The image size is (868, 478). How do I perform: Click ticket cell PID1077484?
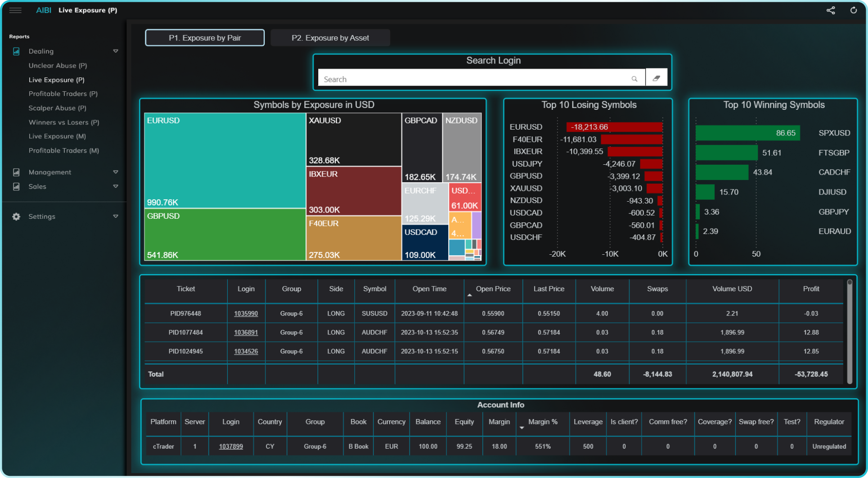[186, 332]
